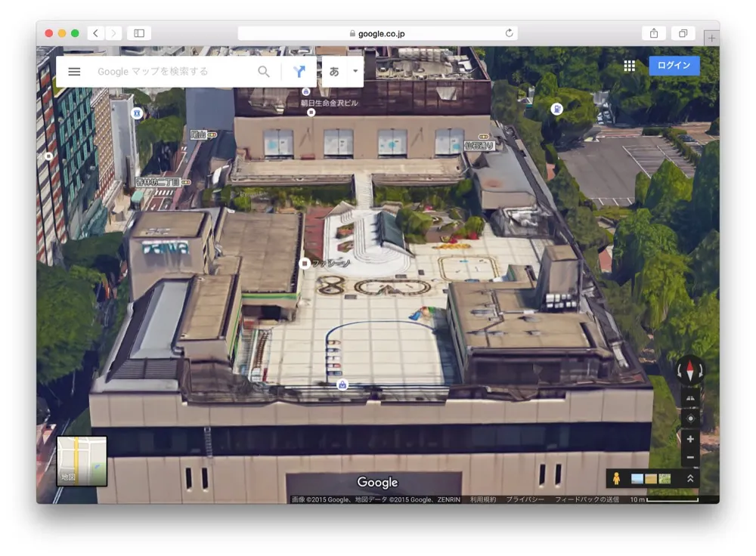Image resolution: width=756 pixels, height=556 pixels.
Task: Click the Safari sidebar toggle button
Action: (138, 33)
